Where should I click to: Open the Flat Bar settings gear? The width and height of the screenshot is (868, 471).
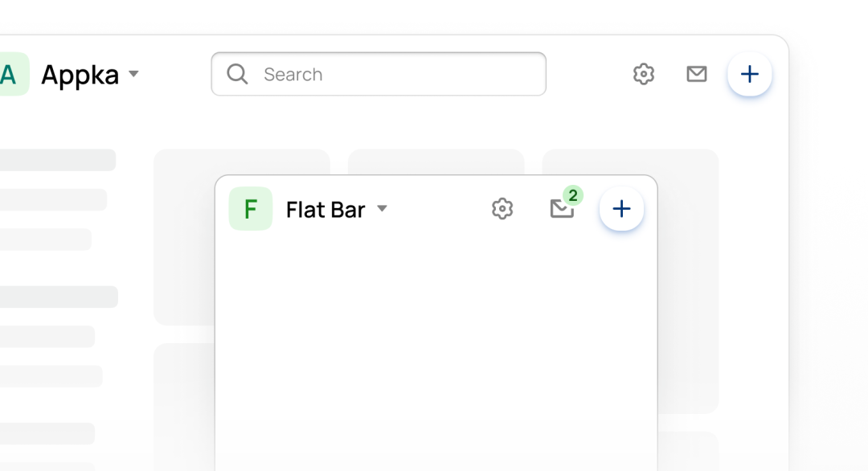(502, 209)
